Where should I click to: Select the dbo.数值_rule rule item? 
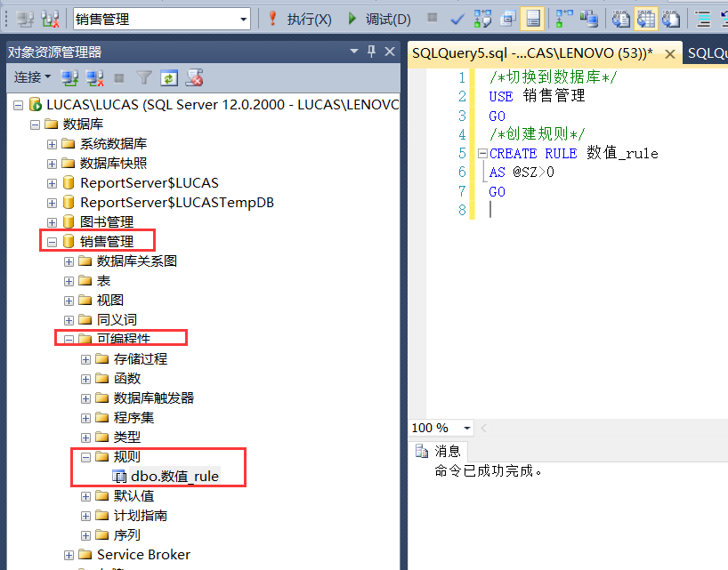click(x=174, y=477)
